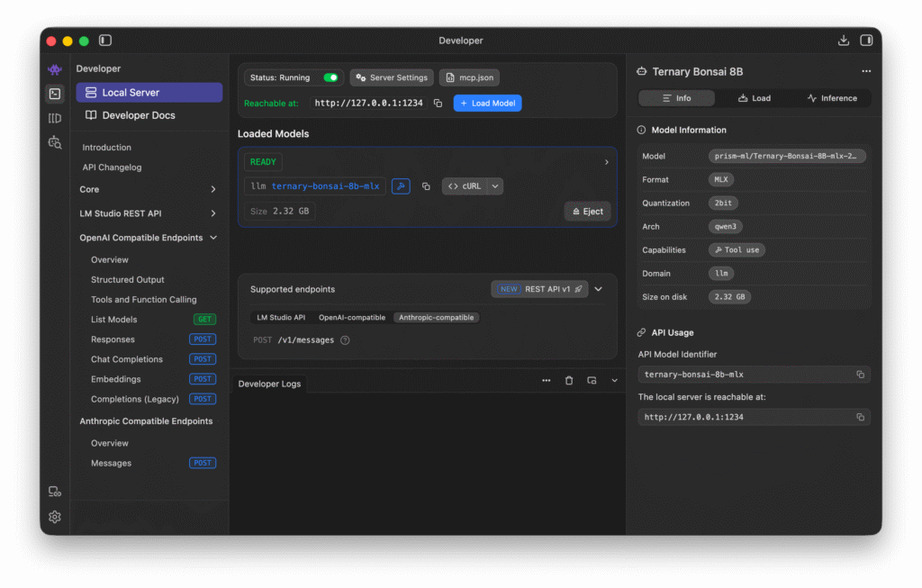Click help icon next to /v1/messages
This screenshot has height=588, width=922.
(x=345, y=340)
